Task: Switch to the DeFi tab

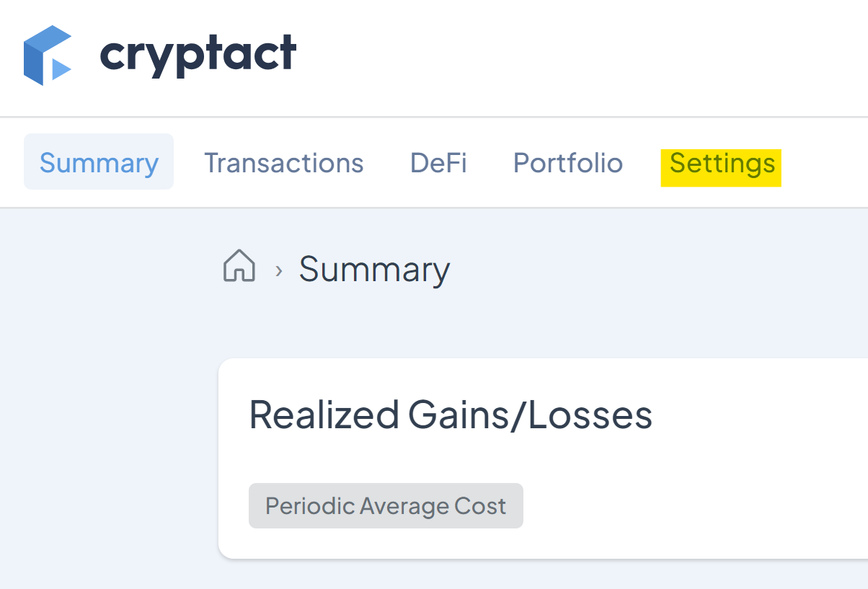Action: click(x=438, y=163)
